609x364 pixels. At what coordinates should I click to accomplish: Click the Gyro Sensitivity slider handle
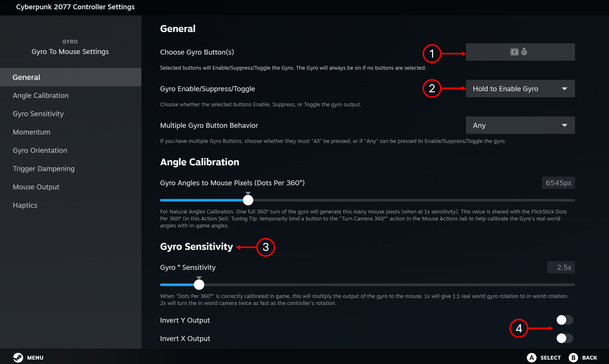199,284
